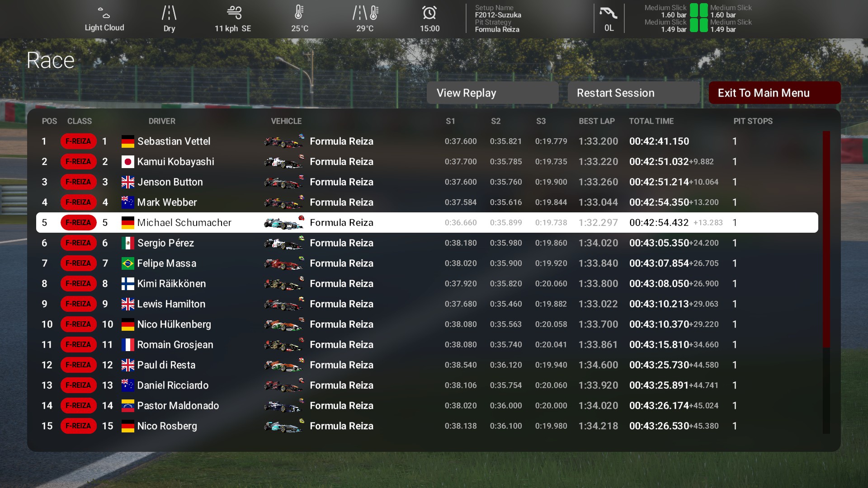Click the gap value +9.882

(702, 162)
